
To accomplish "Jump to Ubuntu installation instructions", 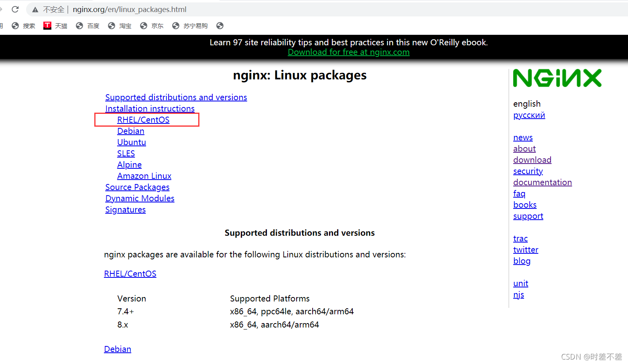I will (x=132, y=142).
